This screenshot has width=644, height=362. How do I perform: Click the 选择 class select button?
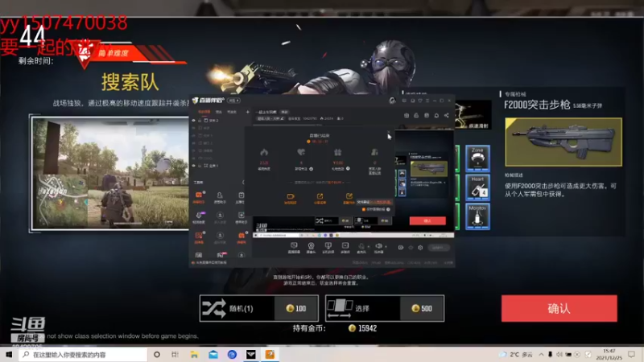coord(385,308)
